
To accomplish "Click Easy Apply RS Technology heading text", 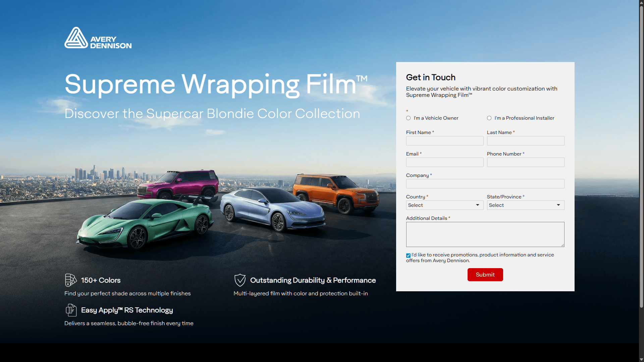I will point(127,310).
